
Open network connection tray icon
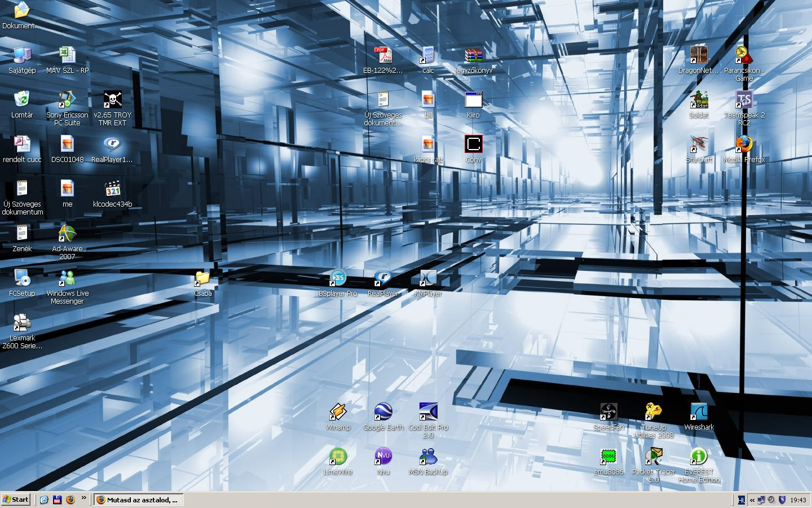tap(761, 500)
